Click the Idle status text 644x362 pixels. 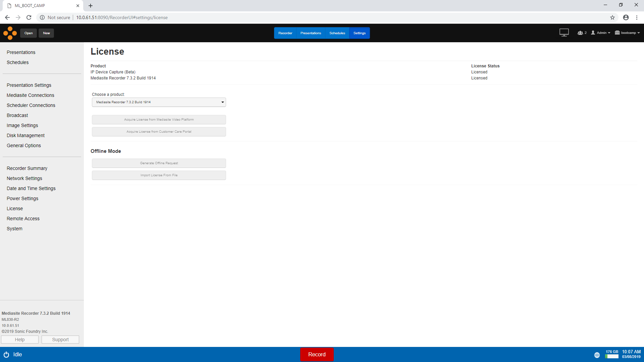click(x=17, y=355)
